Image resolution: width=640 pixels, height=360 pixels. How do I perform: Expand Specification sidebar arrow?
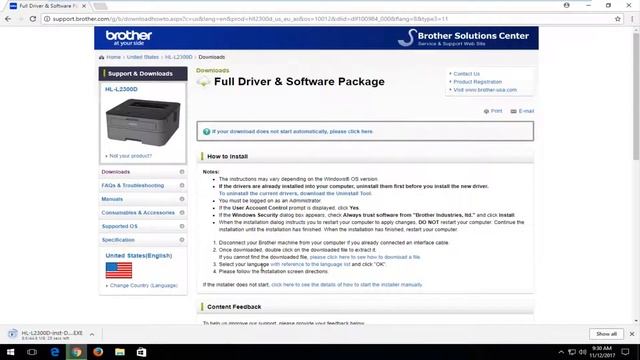point(182,240)
